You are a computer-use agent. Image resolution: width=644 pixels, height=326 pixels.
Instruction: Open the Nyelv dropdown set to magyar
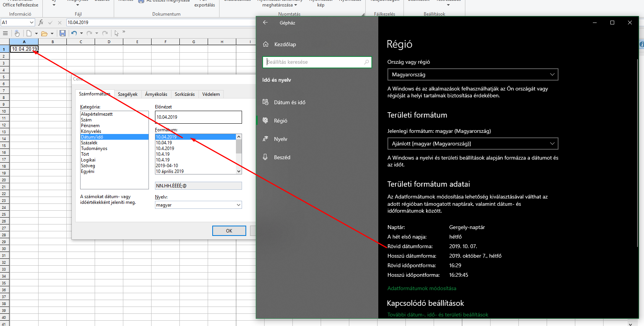click(198, 205)
